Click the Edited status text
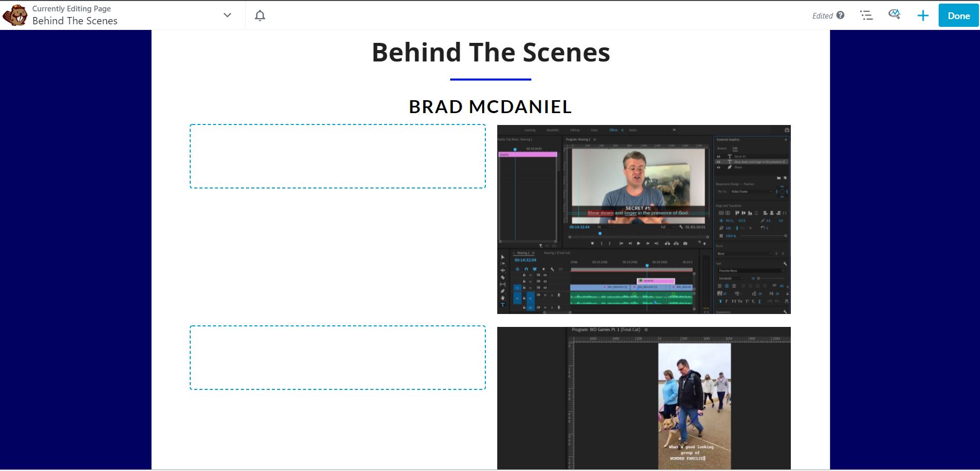Image resolution: width=980 pixels, height=471 pixels. [822, 16]
